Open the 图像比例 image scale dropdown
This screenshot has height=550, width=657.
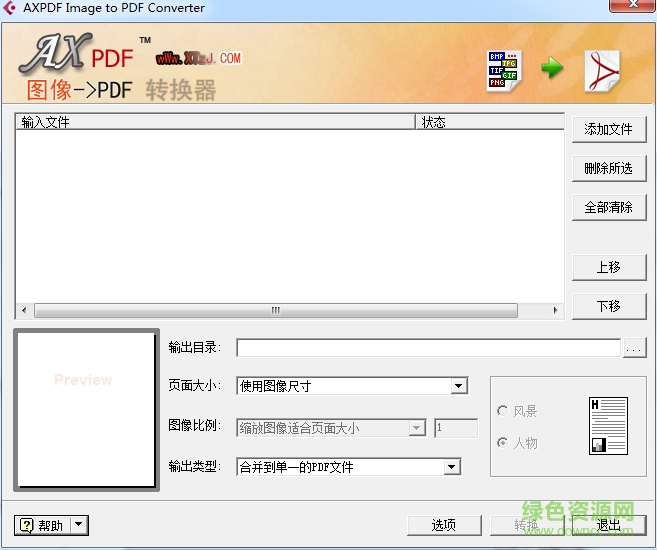pyautogui.click(x=417, y=428)
